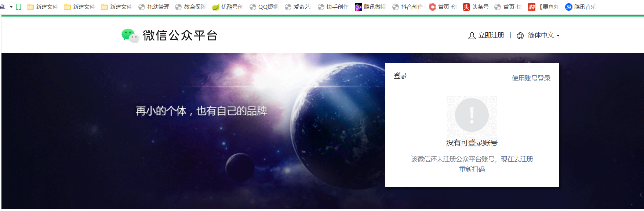Expand the bookmarks dropdown triangle
Screen dimensions: 644x211
point(11,7)
